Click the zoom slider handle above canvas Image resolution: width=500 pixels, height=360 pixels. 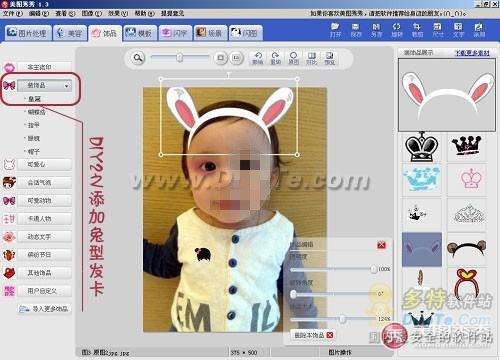180,58
